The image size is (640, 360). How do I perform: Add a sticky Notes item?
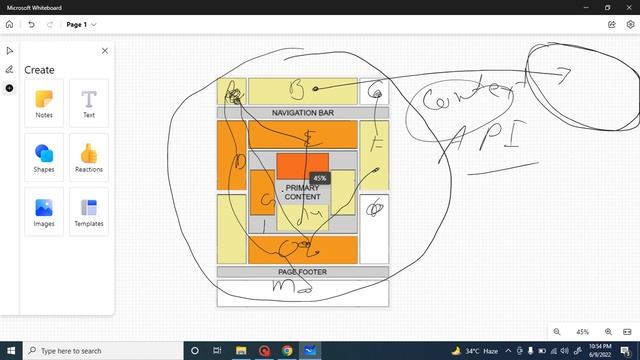44,103
